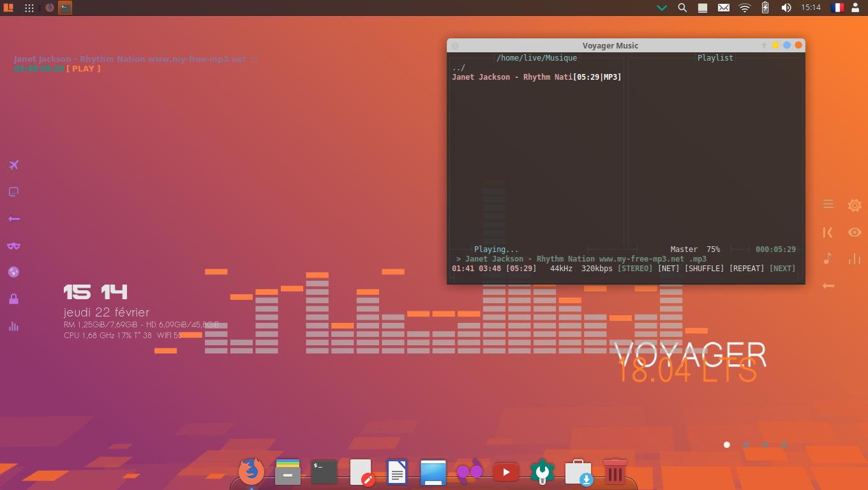The width and height of the screenshot is (868, 490).
Task: Open Firefox from the dock
Action: tap(251, 472)
